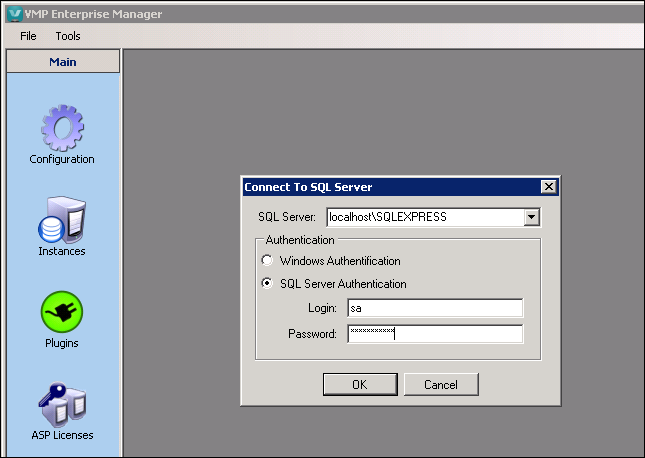This screenshot has width=645, height=458.
Task: Click the ASP Licenses label text
Action: coord(63,435)
